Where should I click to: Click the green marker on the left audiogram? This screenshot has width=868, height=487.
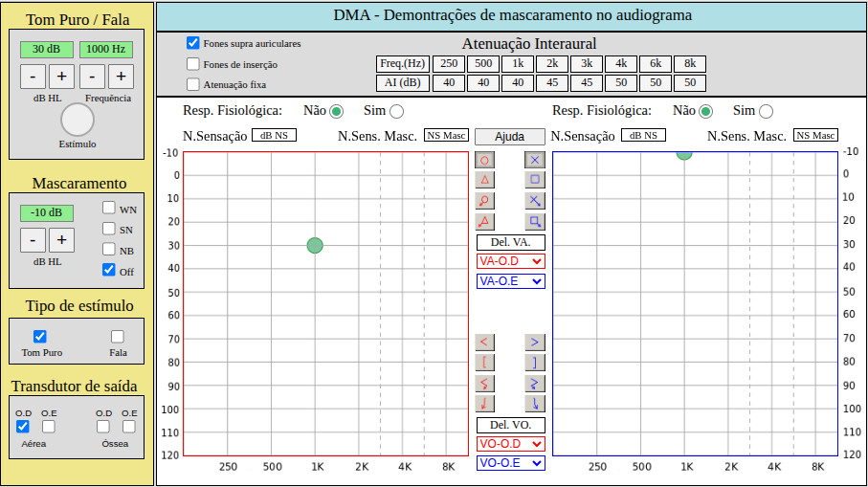pyautogui.click(x=315, y=245)
